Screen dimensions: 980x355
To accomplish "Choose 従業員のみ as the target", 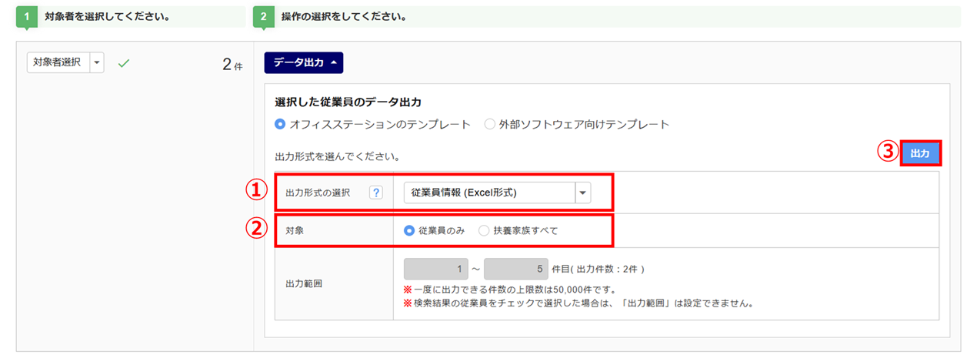I will (x=409, y=230).
